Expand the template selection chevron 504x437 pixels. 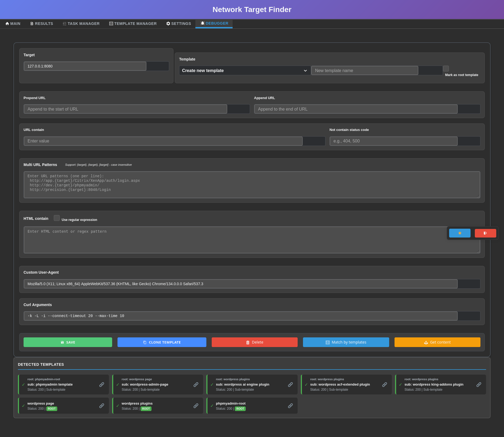(305, 70)
